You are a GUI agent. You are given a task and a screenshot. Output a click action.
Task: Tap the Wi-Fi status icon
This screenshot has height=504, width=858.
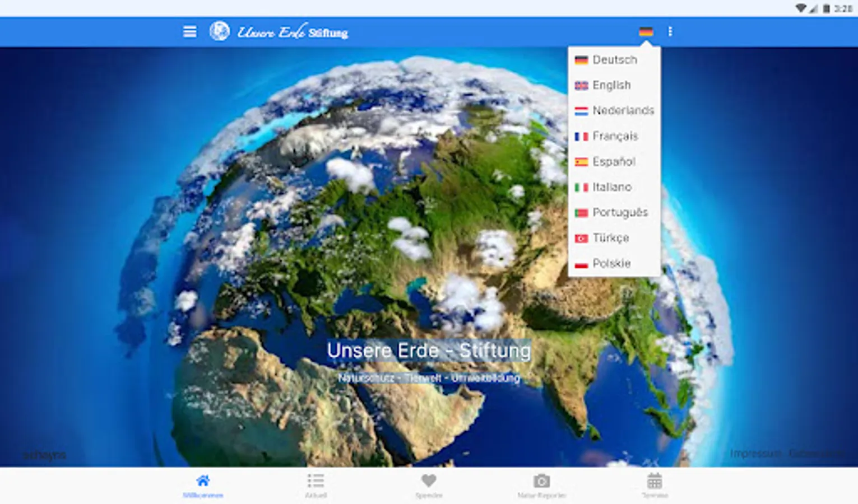[800, 8]
